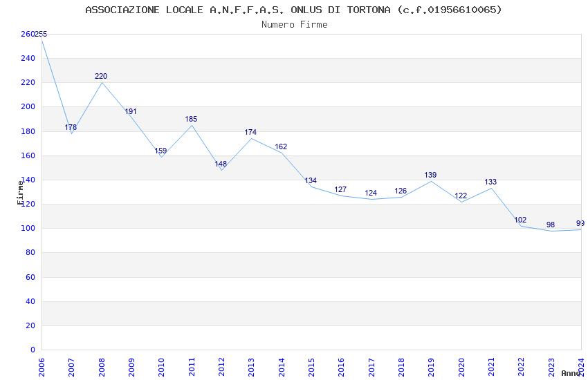Click the x-axis year 2023
Viewport: 588px width, 380px height.
click(551, 368)
